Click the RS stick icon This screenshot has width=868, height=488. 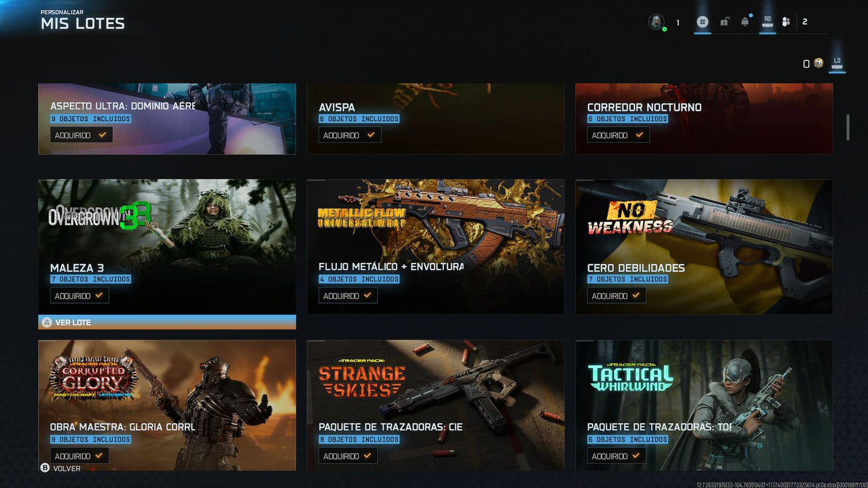click(x=768, y=22)
